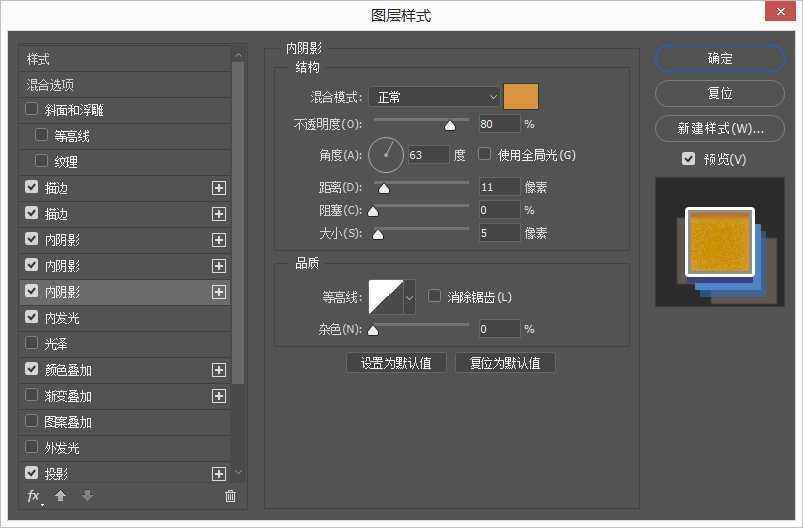
Task: Move the effect up with the up arrow
Action: click(x=60, y=496)
